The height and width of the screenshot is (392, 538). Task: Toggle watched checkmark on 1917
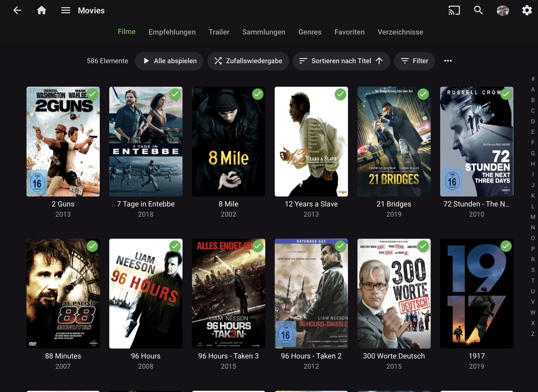pos(506,246)
